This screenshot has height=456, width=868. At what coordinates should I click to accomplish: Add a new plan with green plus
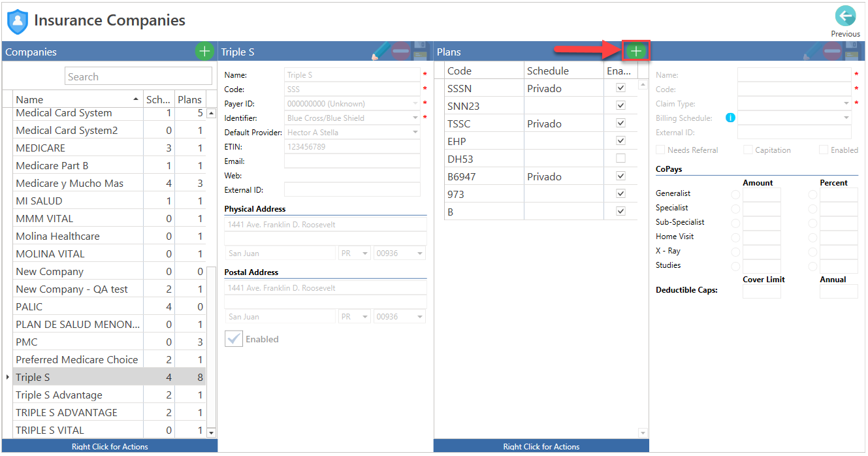636,51
